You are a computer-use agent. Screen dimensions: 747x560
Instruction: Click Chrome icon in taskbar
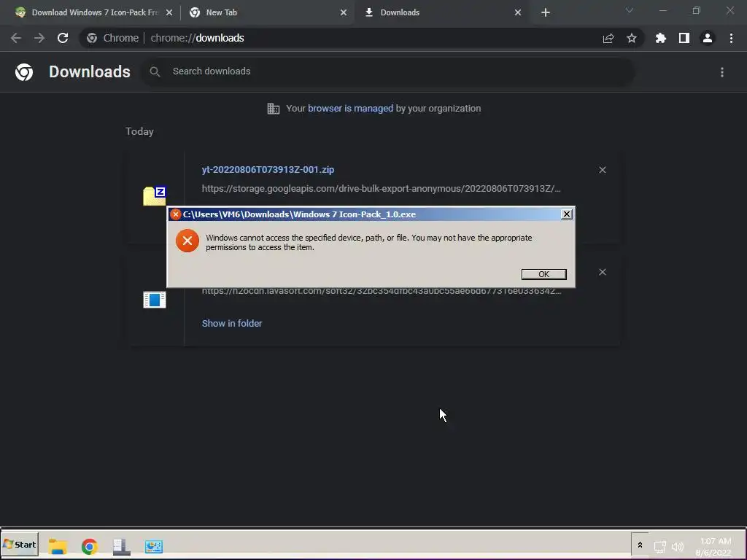click(89, 546)
